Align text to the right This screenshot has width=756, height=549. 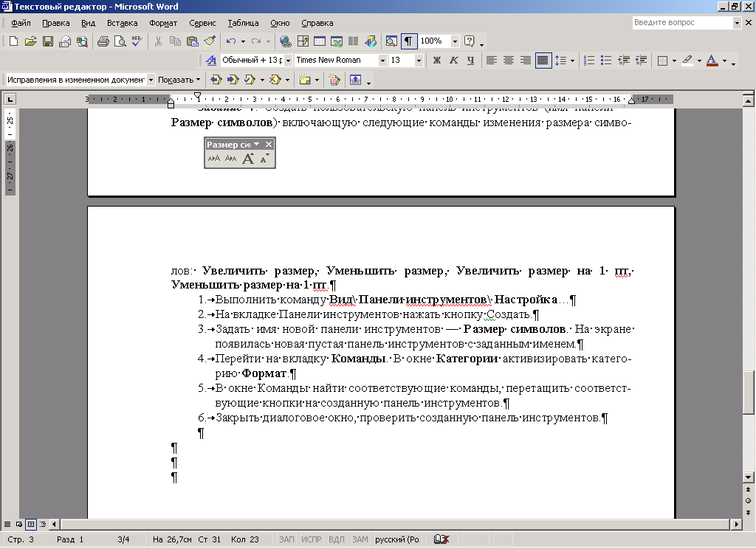point(526,61)
